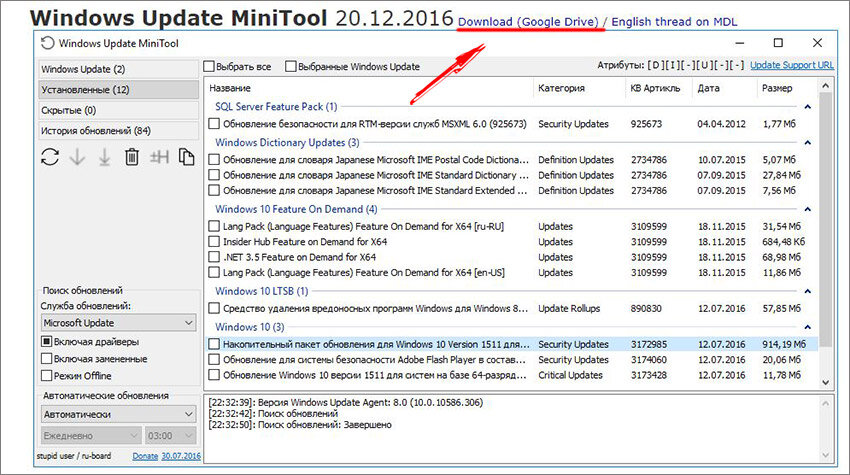
Task: Click the trash can uninstall icon
Action: [x=132, y=157]
